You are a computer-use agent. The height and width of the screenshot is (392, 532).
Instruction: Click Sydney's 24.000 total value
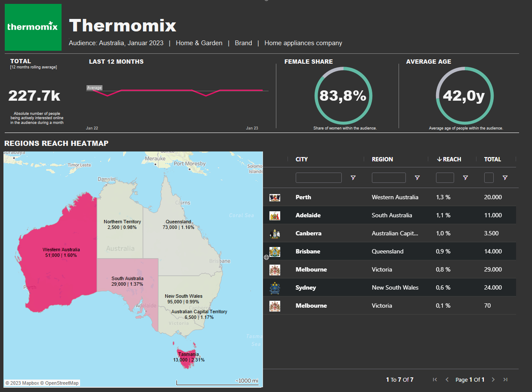click(x=493, y=288)
